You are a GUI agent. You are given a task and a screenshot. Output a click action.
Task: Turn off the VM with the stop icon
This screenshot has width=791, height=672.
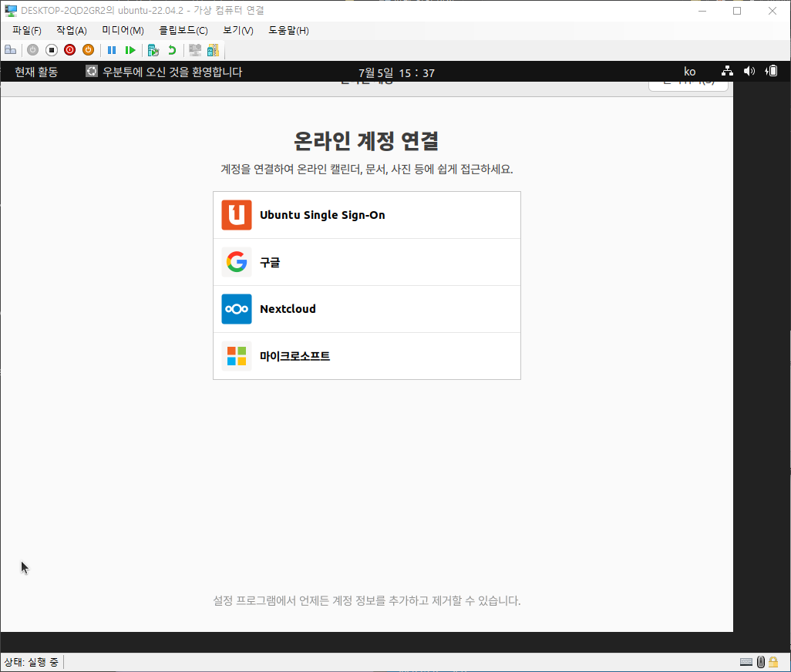[x=52, y=50]
